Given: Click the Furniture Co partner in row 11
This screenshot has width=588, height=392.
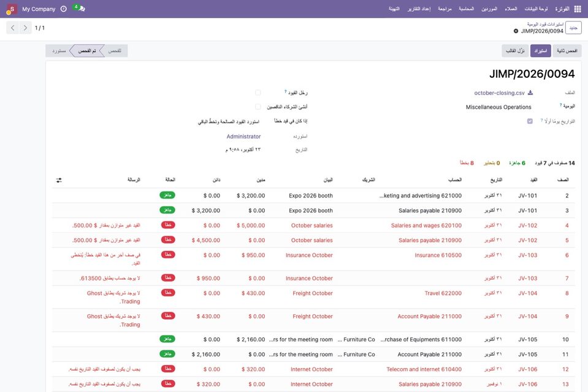Looking at the screenshot, I should (356, 355).
